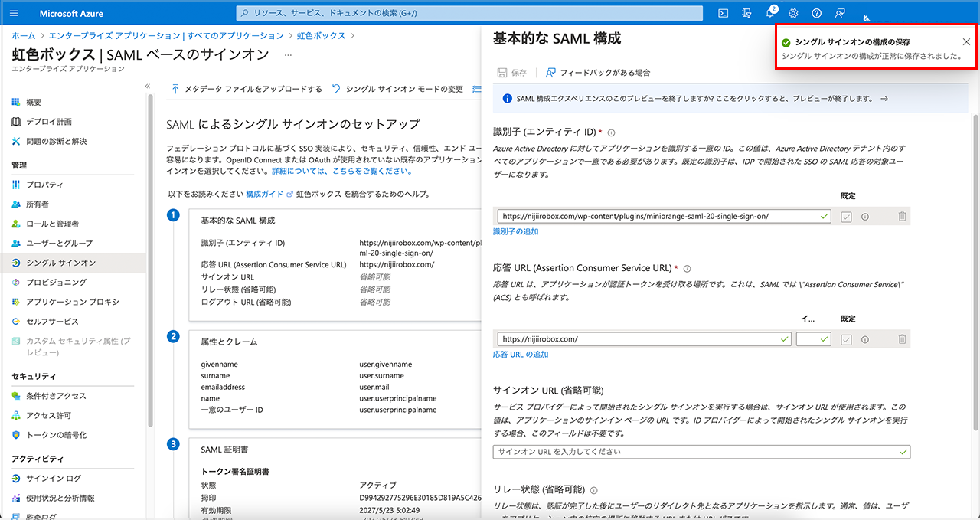Toggle the default checkbox for the identifier

point(846,217)
